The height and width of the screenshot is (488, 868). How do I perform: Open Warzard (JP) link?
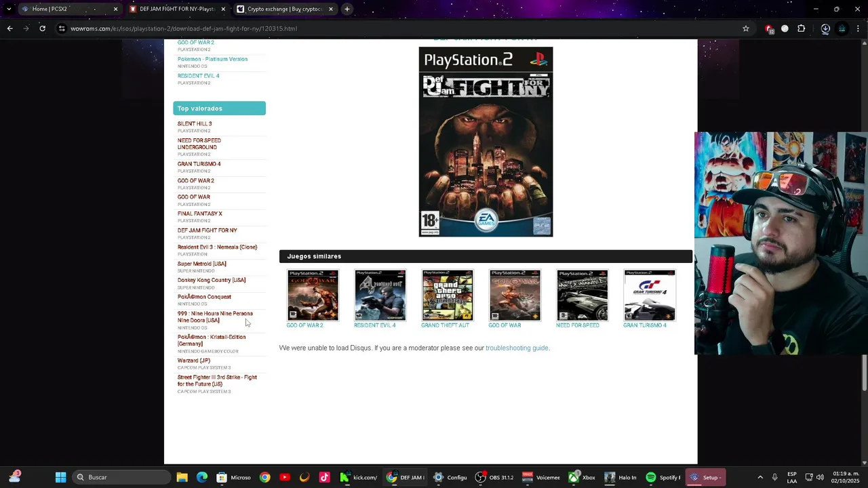[x=193, y=361]
